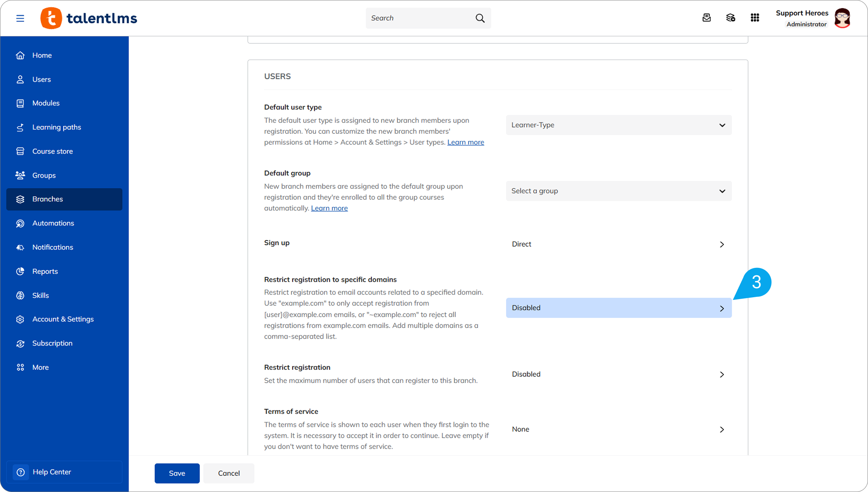
Task: Cancel the branch edits
Action: tap(229, 473)
